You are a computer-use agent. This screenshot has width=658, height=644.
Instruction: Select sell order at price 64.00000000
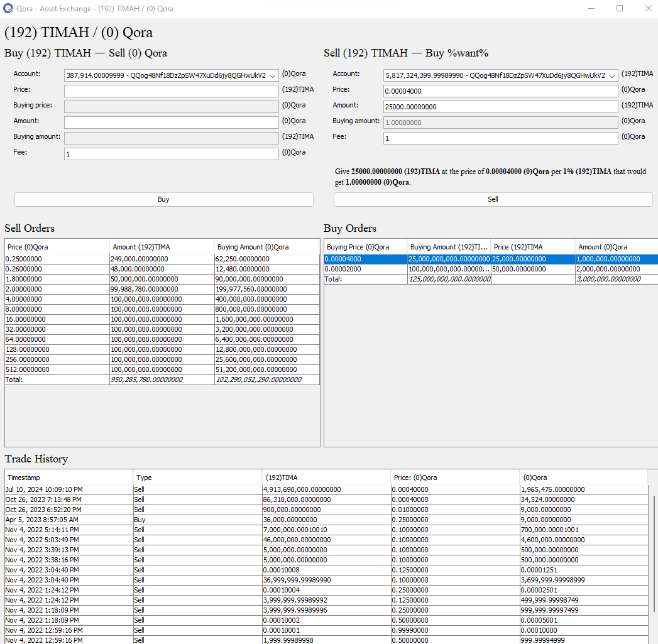(162, 340)
